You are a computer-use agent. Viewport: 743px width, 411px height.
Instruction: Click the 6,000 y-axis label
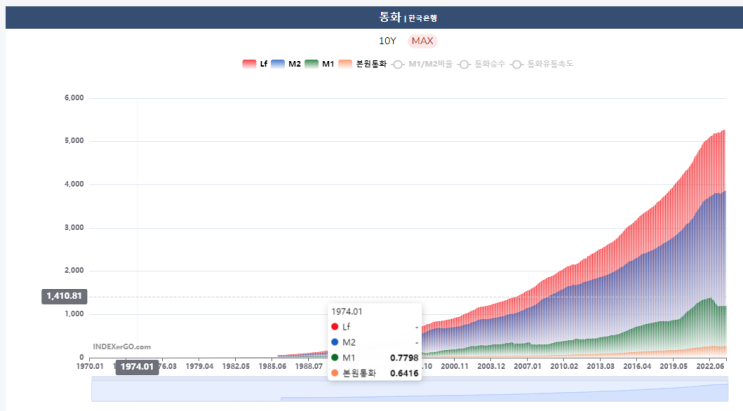click(x=74, y=98)
